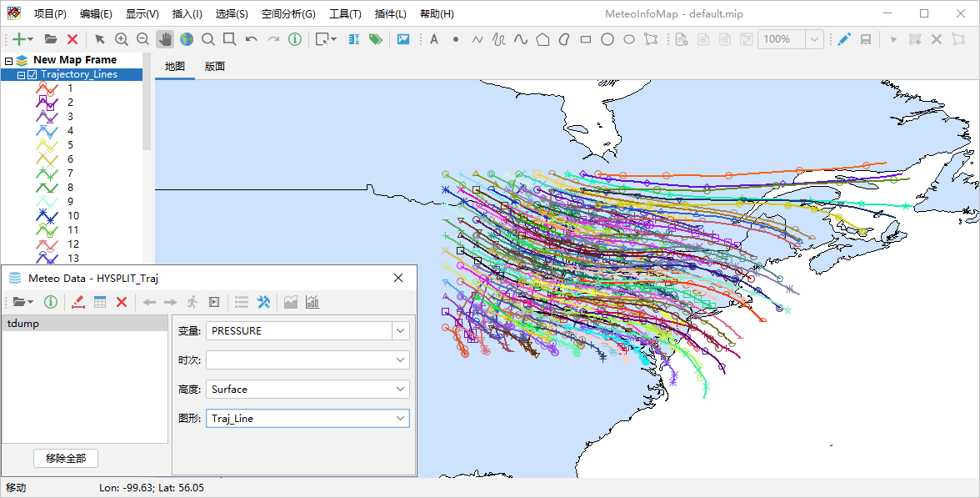Viewport: 980px width, 498px height.
Task: Click the red section plot icon
Action: [x=78, y=302]
